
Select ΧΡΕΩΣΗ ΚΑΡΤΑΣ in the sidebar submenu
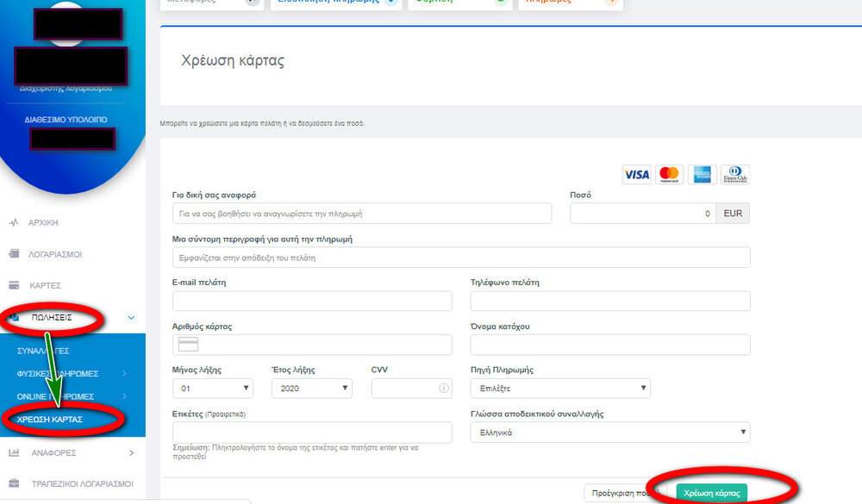coord(50,419)
